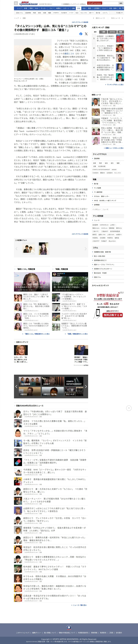Expand the main nav right-arrow
The width and height of the screenshot is (138, 644).
point(123,8)
